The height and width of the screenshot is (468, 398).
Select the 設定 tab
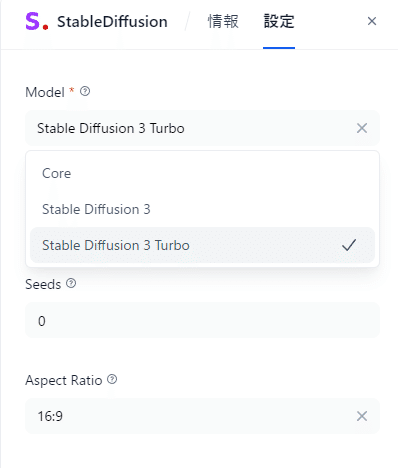(279, 22)
